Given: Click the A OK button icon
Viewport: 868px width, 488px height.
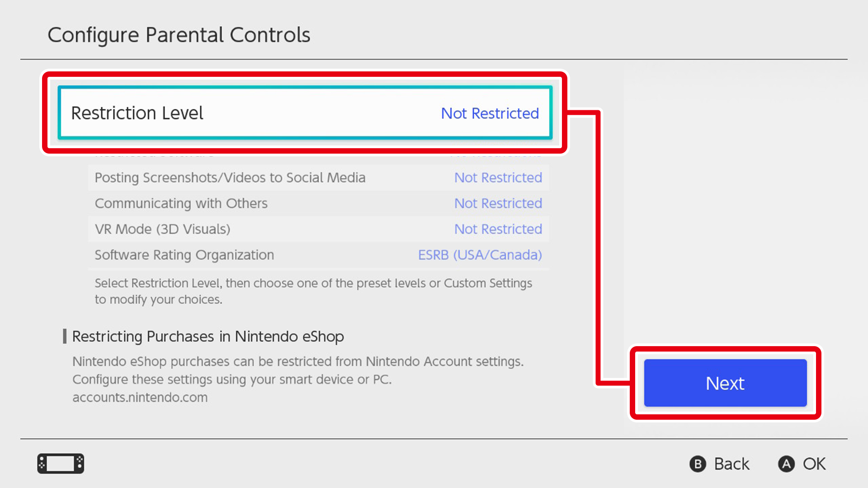Looking at the screenshot, I should (x=786, y=464).
